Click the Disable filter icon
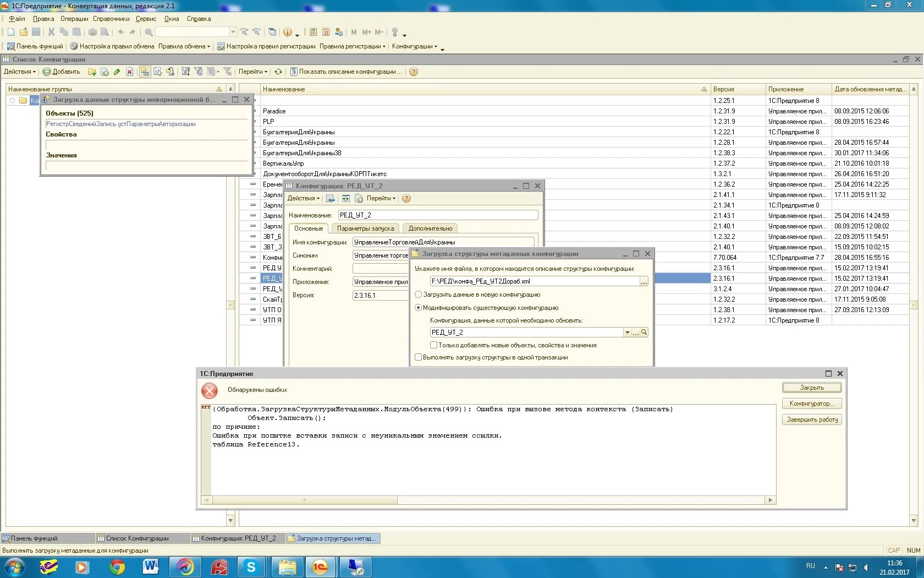Screen dimensions: 924x578 (227, 72)
